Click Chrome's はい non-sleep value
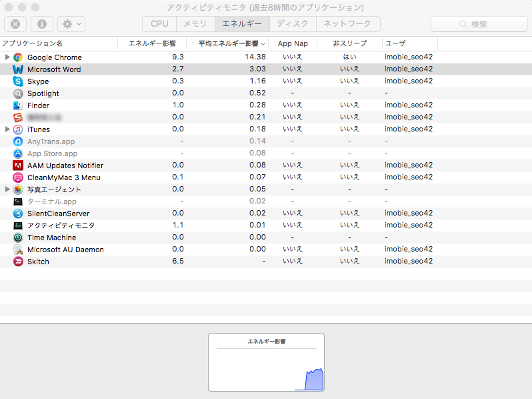 (x=349, y=57)
